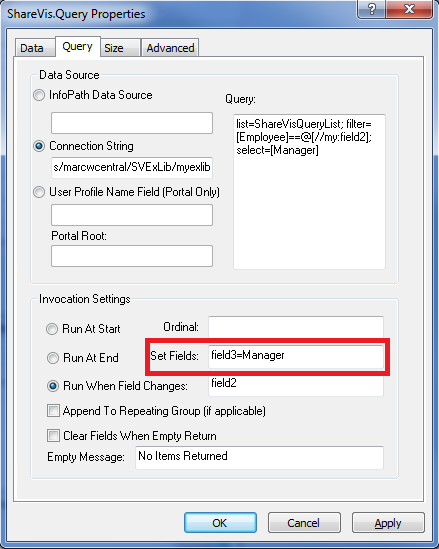This screenshot has height=549, width=439.
Task: Click the Portal Root text box
Action: click(132, 256)
